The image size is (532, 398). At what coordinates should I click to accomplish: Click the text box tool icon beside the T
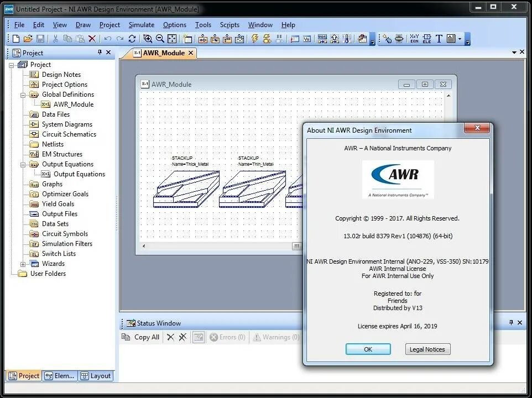[x=451, y=39]
